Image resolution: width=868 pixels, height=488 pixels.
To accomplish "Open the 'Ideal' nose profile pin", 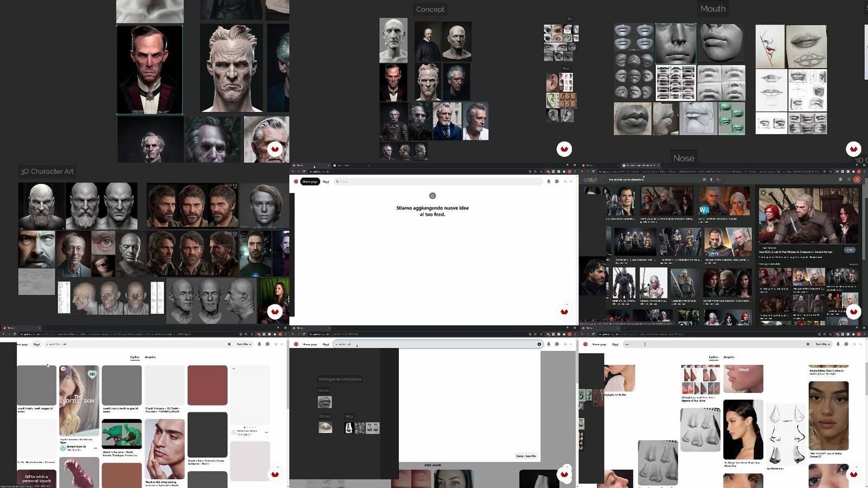I will tap(743, 379).
